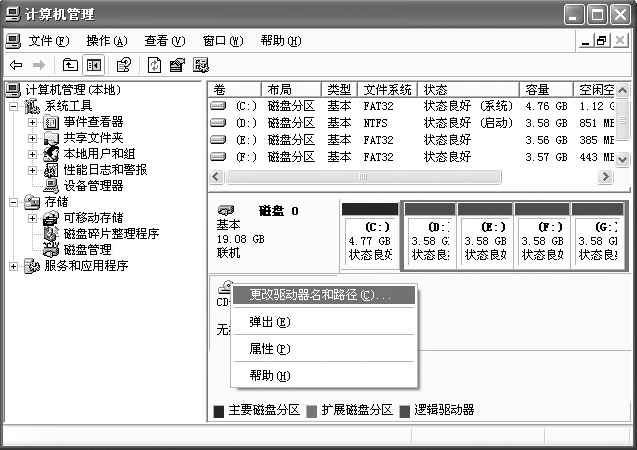Expand the 共享文件夹 node
The image size is (637, 450).
point(32,138)
